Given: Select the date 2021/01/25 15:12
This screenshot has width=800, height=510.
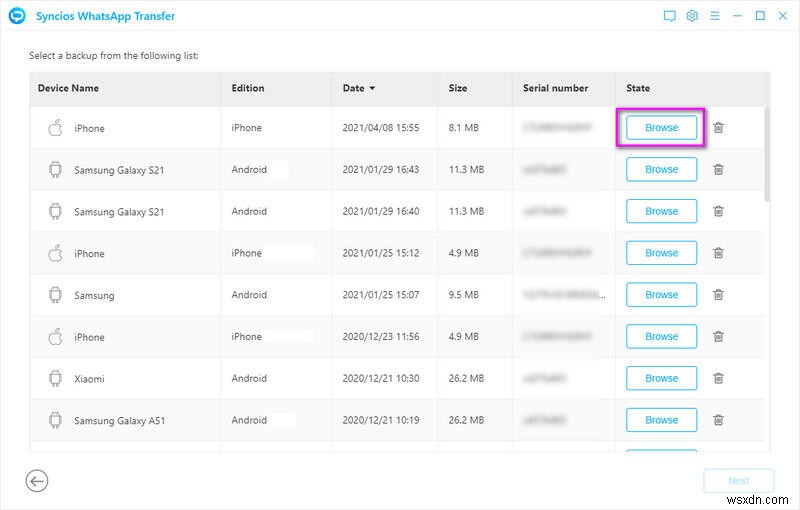Looking at the screenshot, I should click(381, 253).
